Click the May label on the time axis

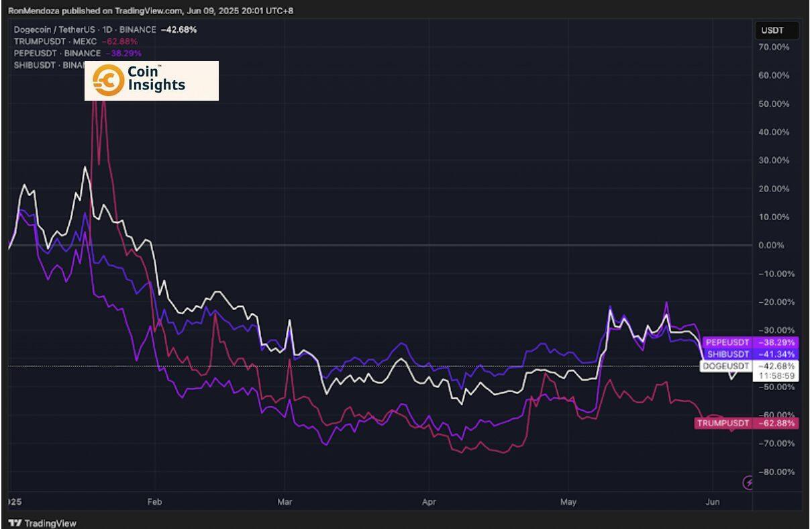(568, 501)
